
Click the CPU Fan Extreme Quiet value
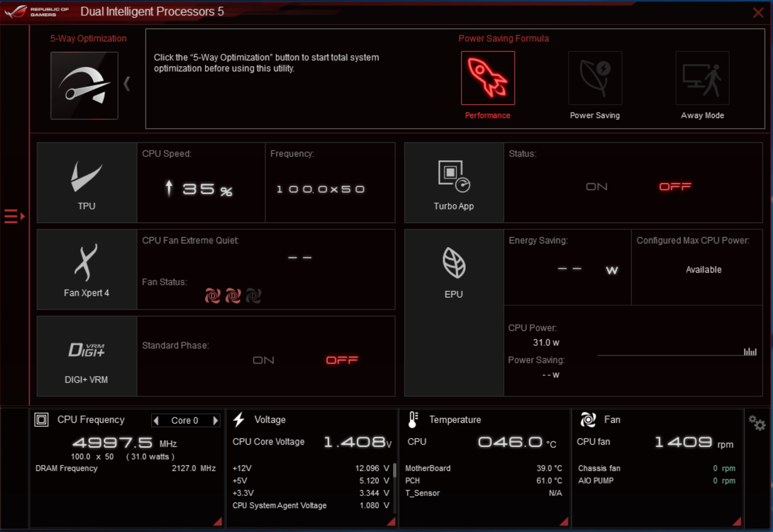coord(300,257)
